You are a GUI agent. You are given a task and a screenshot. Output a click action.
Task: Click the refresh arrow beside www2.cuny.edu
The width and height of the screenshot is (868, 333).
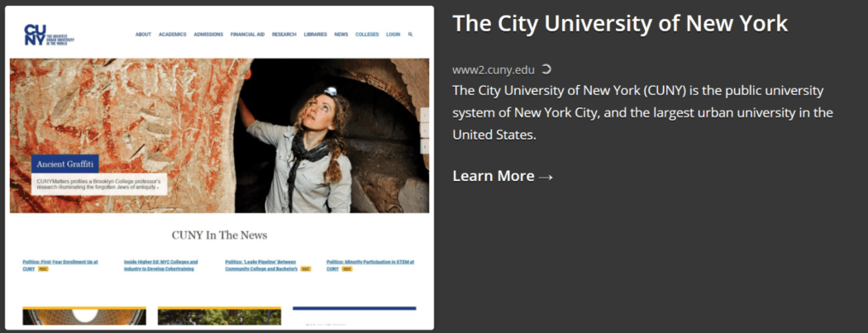(x=546, y=69)
